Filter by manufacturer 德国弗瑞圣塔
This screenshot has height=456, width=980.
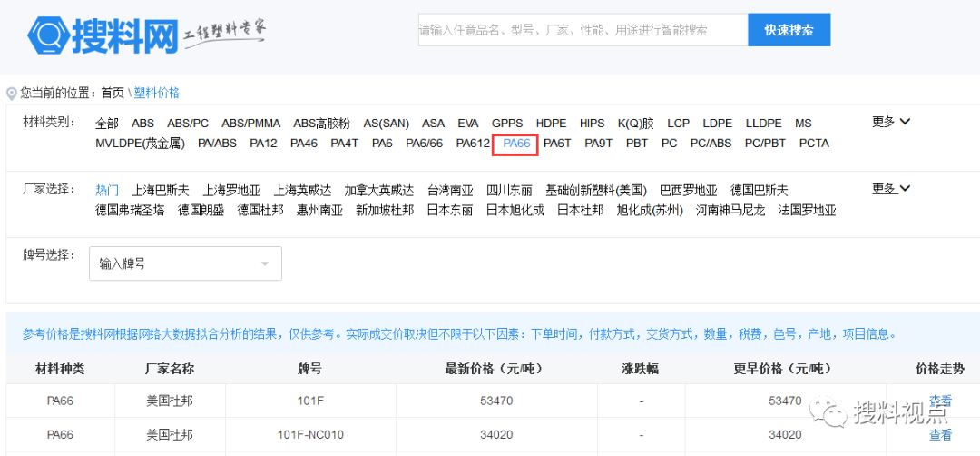(x=130, y=210)
